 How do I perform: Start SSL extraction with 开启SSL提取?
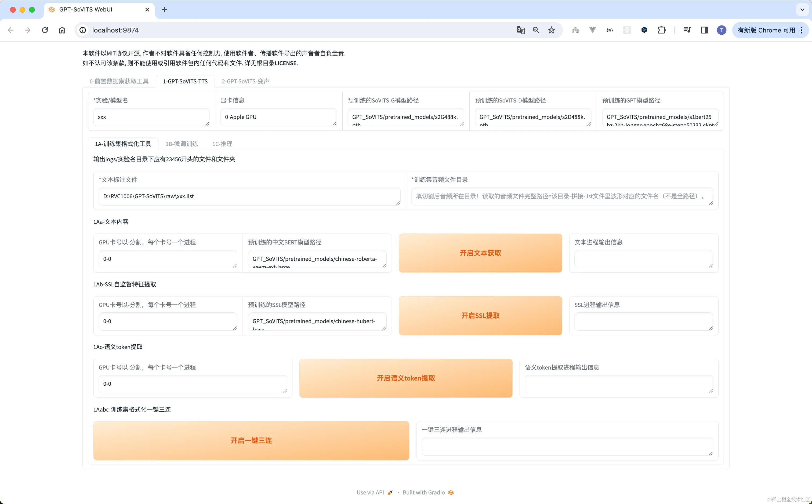pyautogui.click(x=480, y=315)
